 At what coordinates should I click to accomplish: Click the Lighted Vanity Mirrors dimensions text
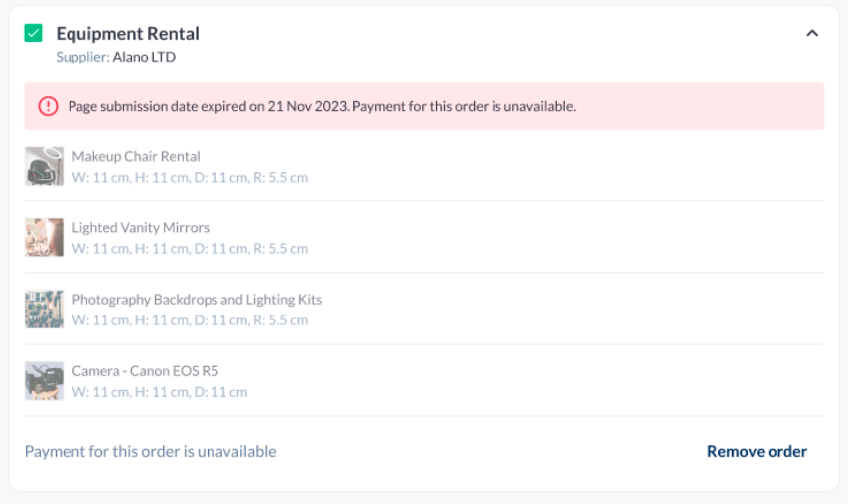click(x=190, y=249)
